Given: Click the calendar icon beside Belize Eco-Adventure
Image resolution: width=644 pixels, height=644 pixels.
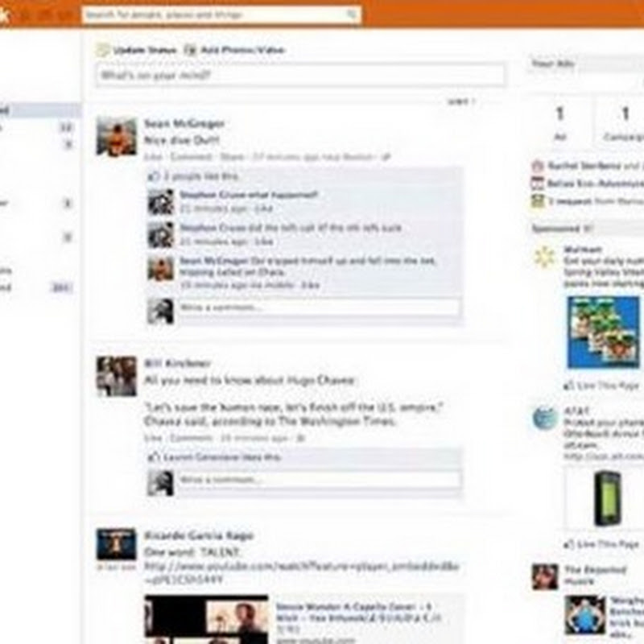Looking at the screenshot, I should (538, 184).
